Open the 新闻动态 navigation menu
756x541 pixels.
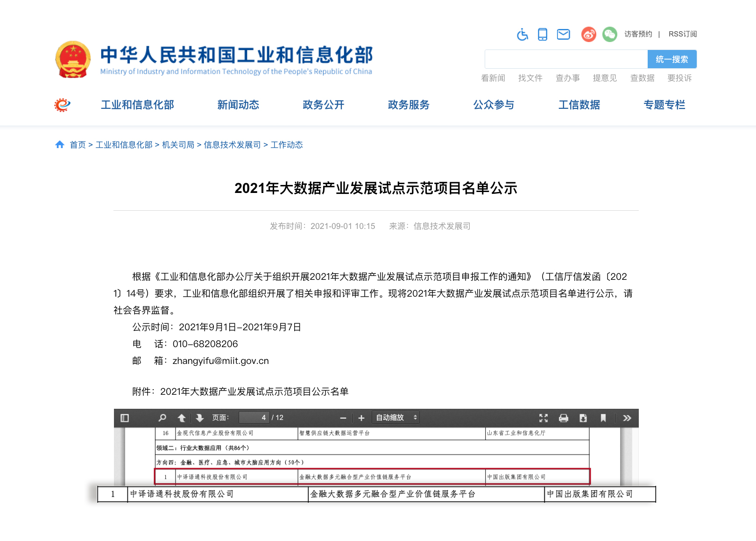[238, 105]
